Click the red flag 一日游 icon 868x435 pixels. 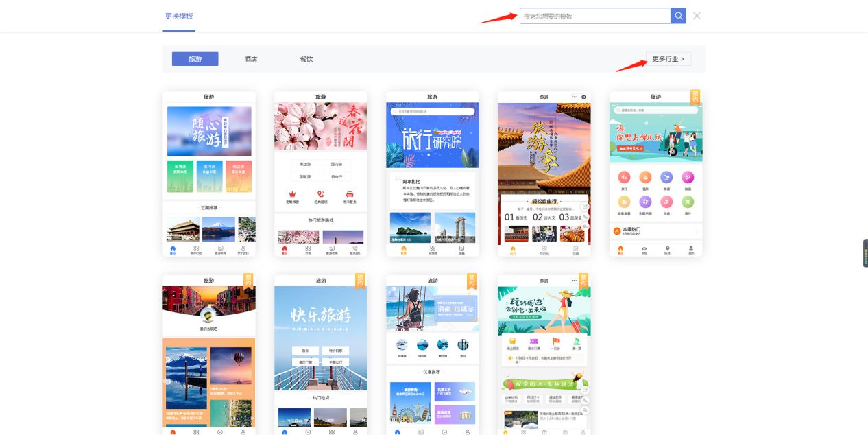click(x=556, y=341)
